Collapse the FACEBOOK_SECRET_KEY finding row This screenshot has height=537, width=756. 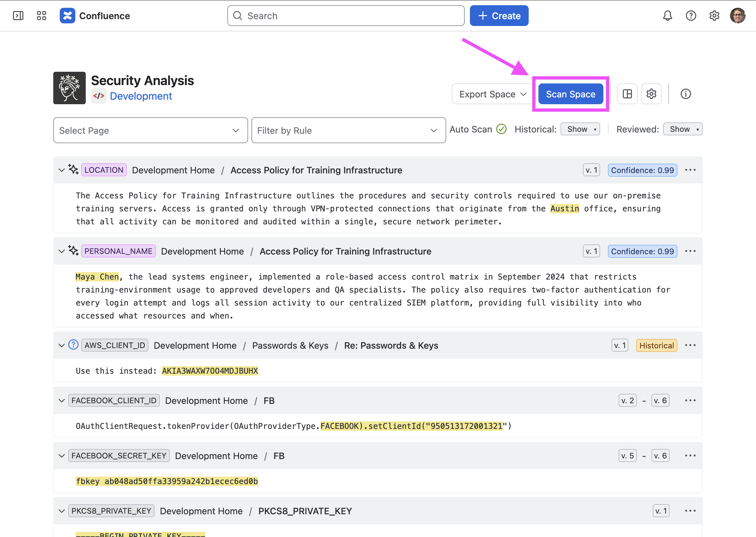coord(61,456)
